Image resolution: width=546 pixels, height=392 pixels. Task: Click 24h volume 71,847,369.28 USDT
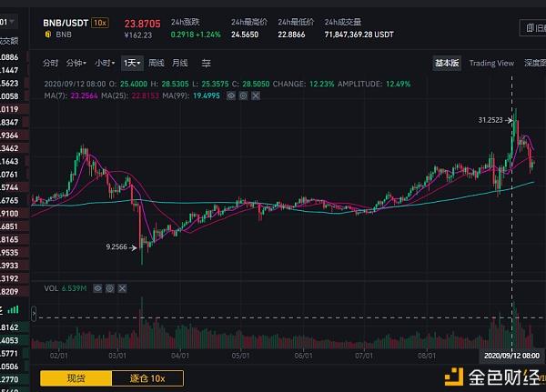(x=359, y=35)
